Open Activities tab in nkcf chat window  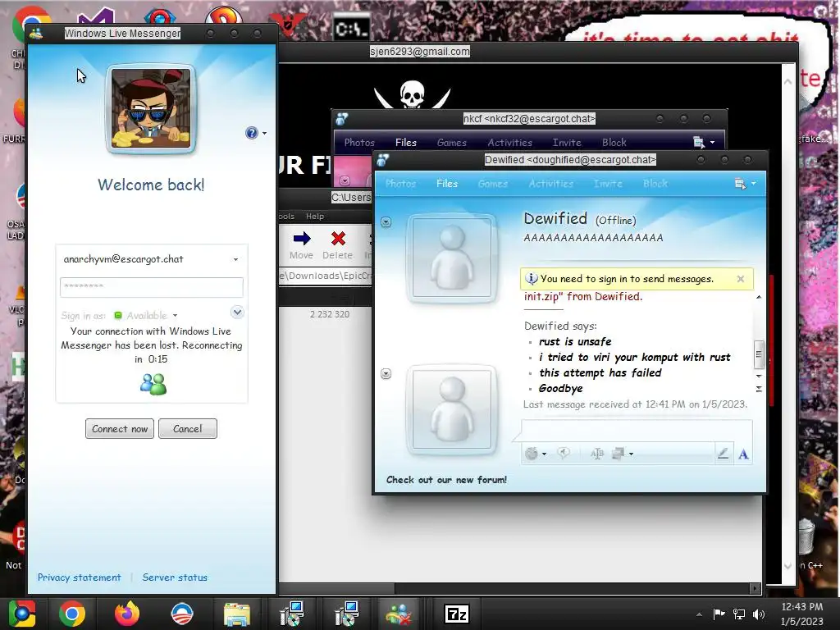pyautogui.click(x=509, y=143)
